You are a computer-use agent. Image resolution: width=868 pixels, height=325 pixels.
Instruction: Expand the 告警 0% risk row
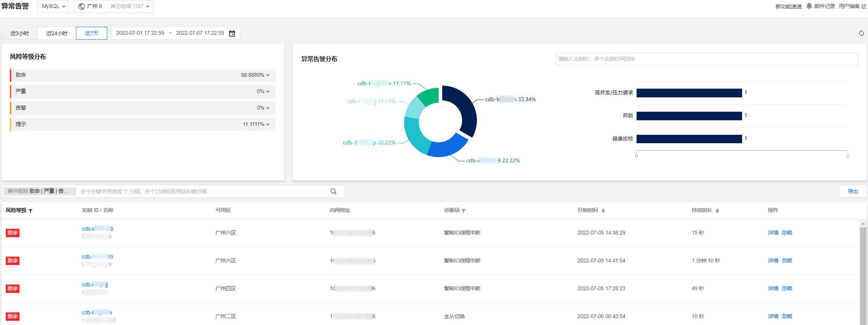(x=143, y=108)
